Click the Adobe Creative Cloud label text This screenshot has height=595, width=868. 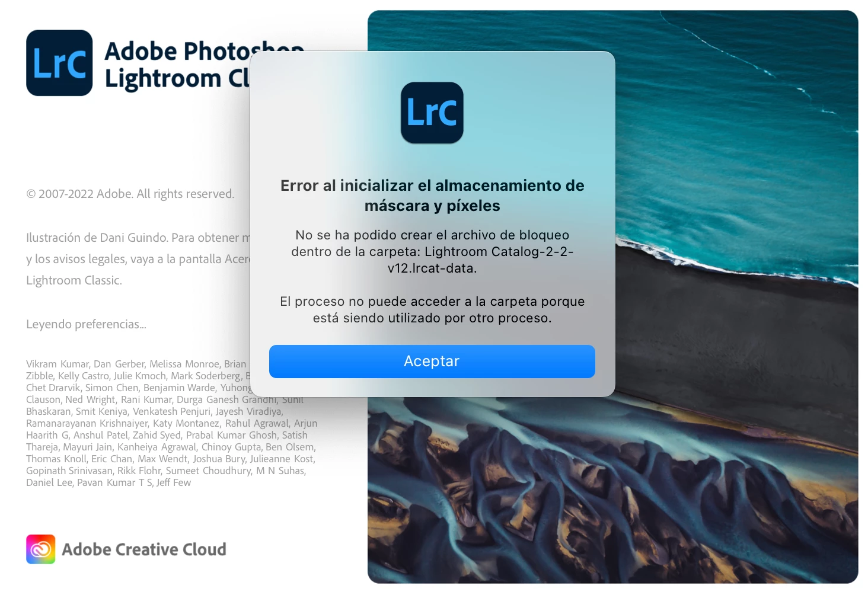(144, 549)
